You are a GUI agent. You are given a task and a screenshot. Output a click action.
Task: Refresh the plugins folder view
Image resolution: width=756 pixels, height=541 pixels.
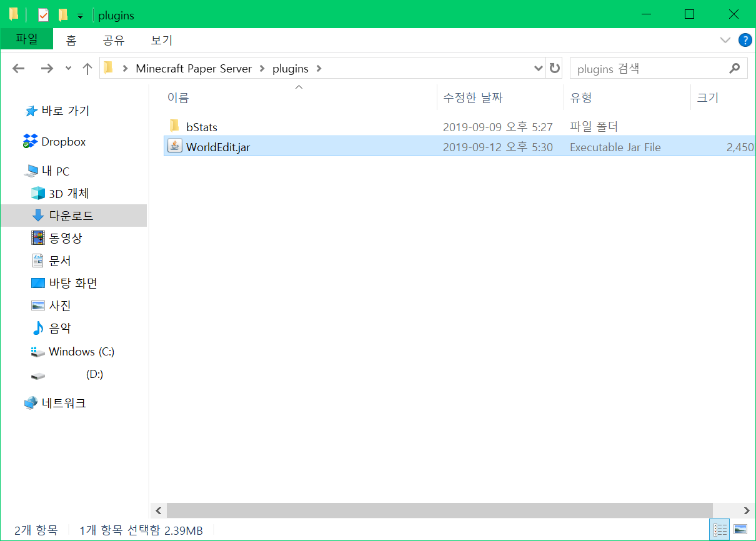click(554, 69)
